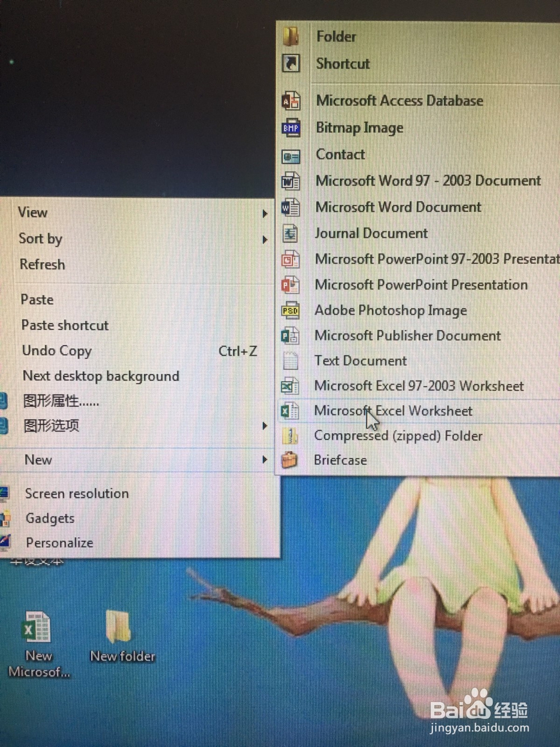
Task: Click the Ctrl+Z shortcut hint text
Action: coord(238,351)
